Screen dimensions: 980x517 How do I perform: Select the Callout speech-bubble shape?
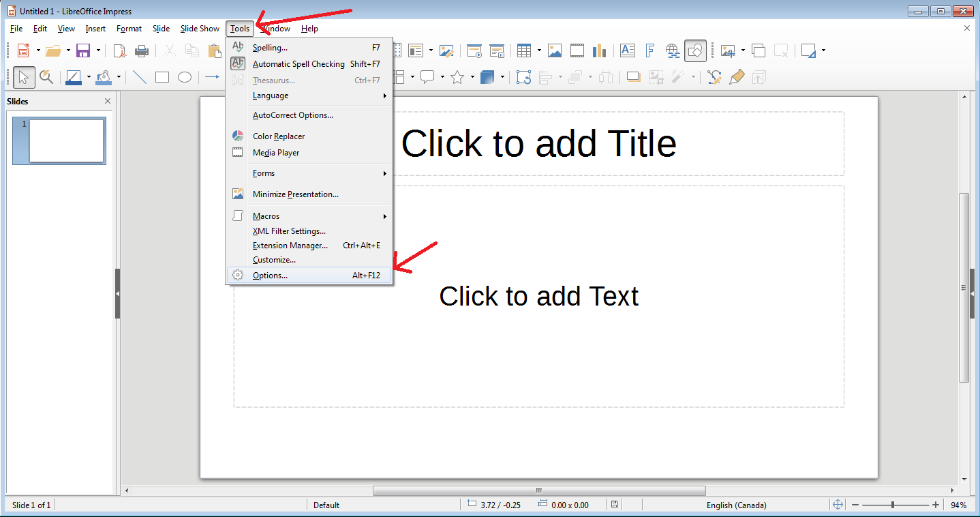click(427, 77)
